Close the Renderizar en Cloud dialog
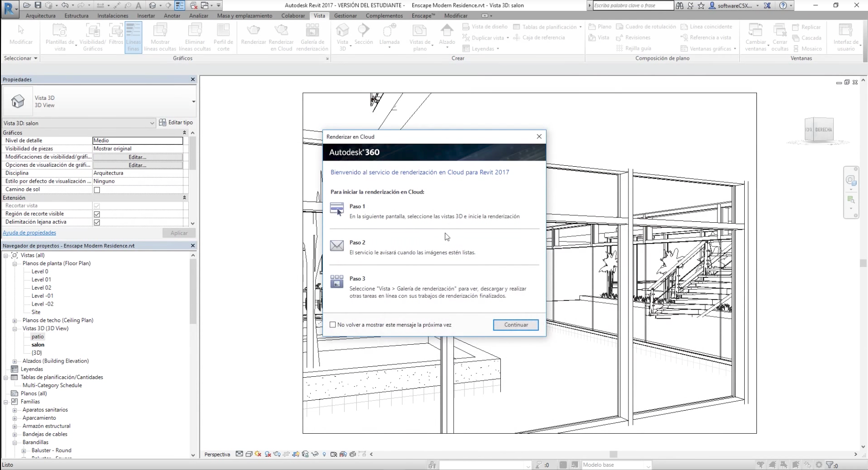This screenshot has width=868, height=470. (539, 137)
